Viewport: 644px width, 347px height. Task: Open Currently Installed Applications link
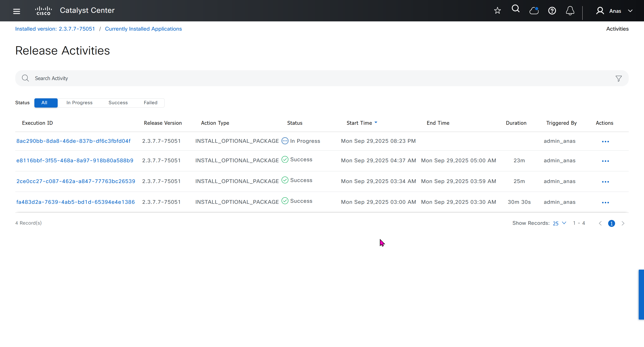pos(143,29)
